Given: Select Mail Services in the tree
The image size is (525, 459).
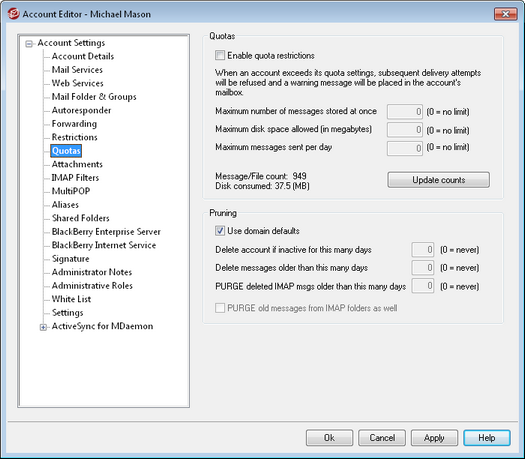Looking at the screenshot, I should click(x=77, y=70).
